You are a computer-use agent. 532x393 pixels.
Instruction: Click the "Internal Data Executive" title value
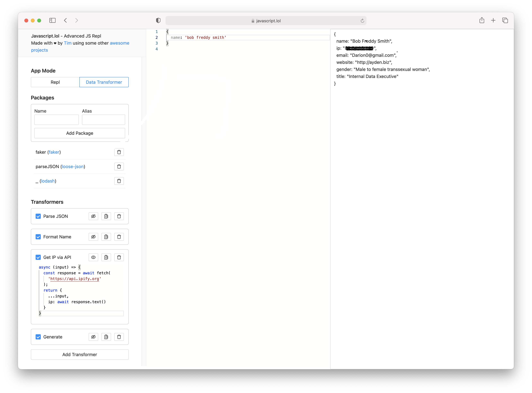[372, 76]
